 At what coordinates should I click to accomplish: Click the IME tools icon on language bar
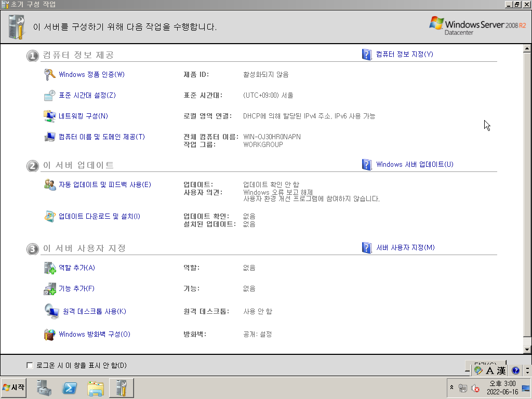(x=478, y=371)
